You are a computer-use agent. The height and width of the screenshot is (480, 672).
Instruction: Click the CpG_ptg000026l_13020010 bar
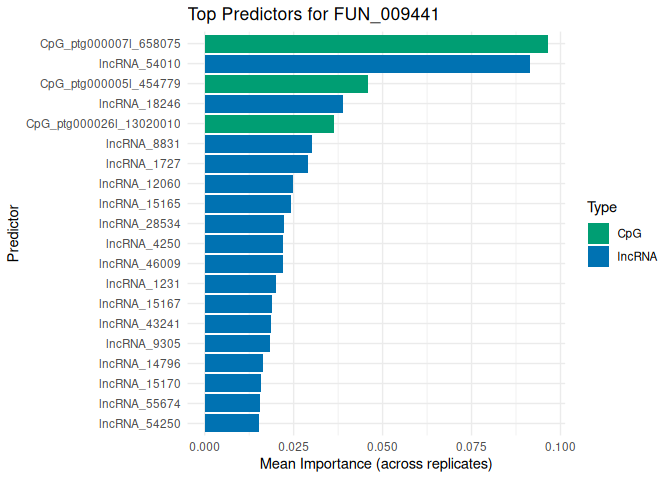point(269,124)
